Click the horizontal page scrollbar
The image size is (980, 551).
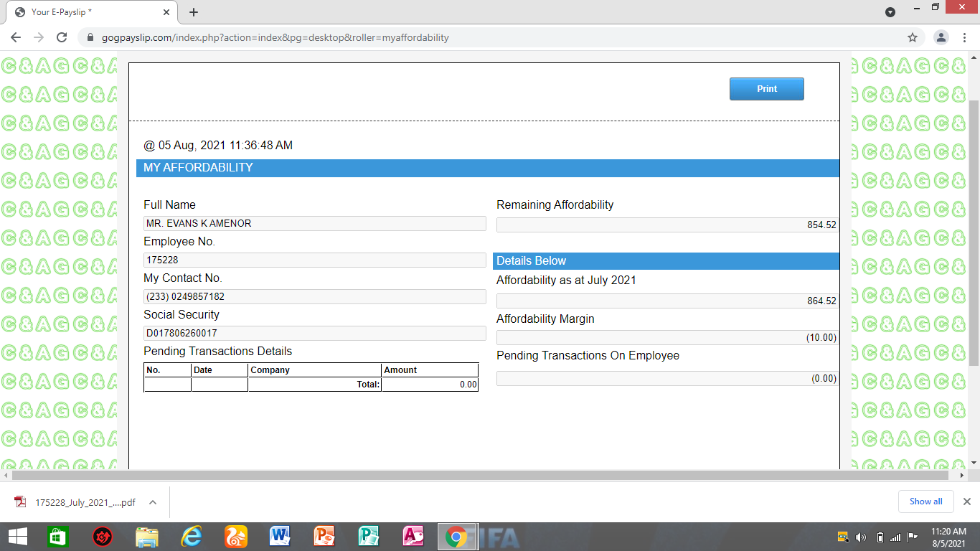(481, 475)
